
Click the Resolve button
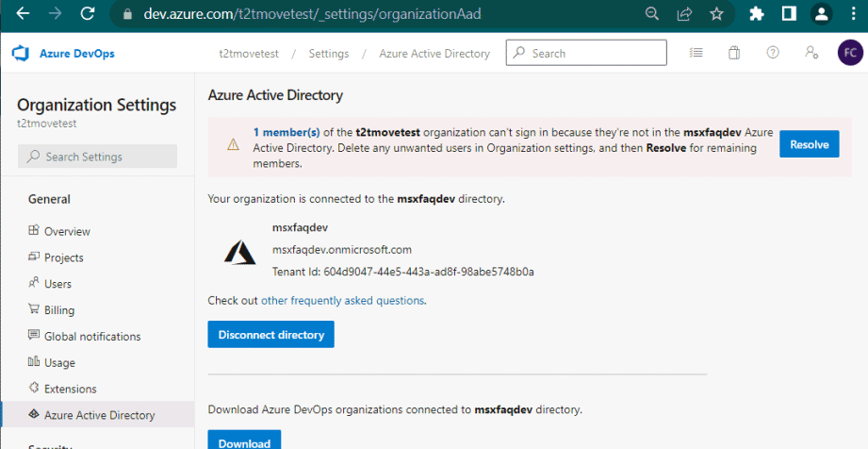pos(810,144)
